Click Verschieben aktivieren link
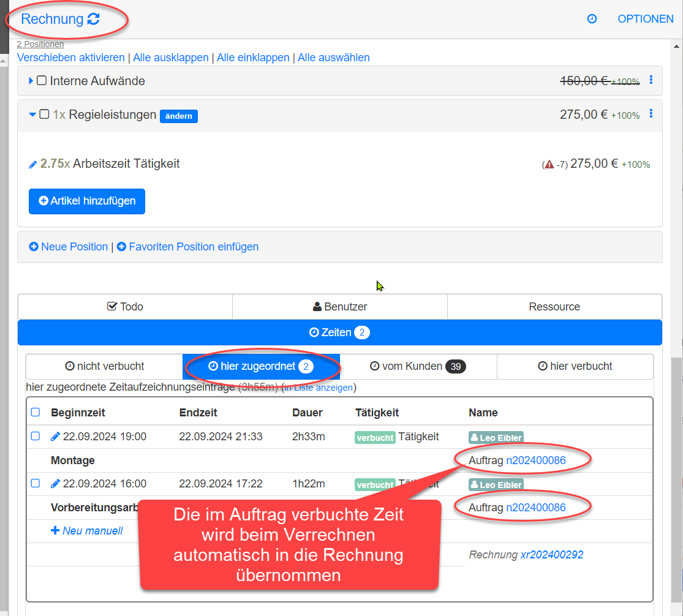The image size is (683, 616). 71,58
